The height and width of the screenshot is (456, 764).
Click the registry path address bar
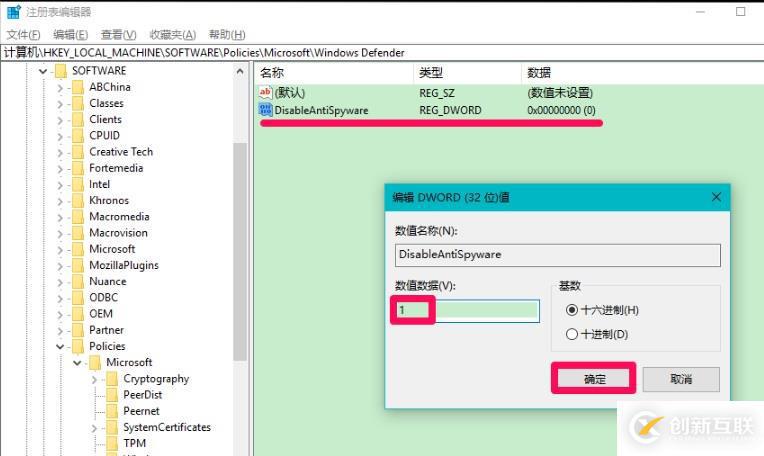coord(382,53)
